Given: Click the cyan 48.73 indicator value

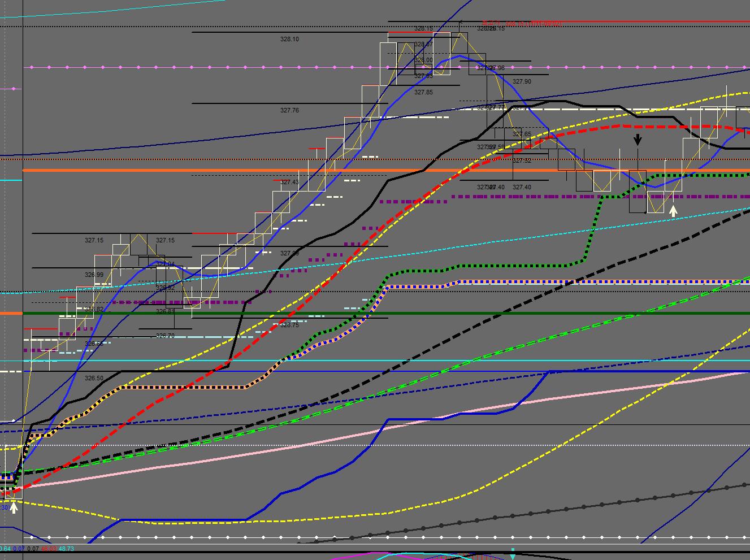Looking at the screenshot, I should [66, 549].
